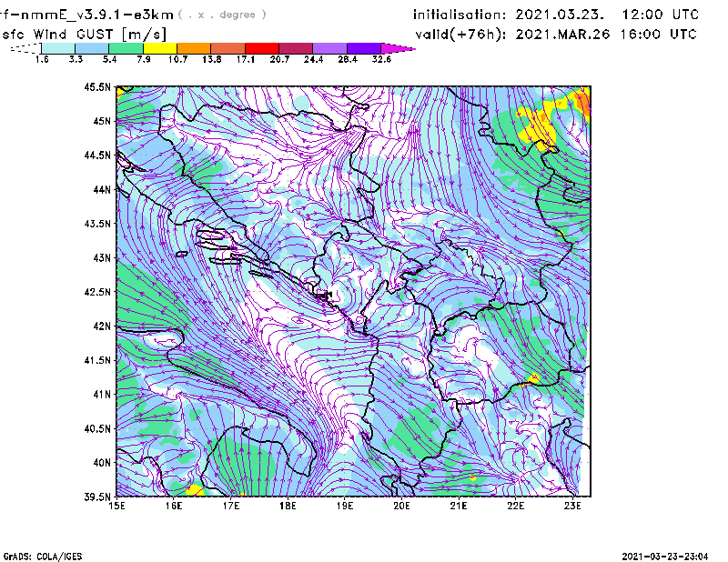728x562 pixels.
Task: Click the "20E" longitude label
Action: point(401,506)
